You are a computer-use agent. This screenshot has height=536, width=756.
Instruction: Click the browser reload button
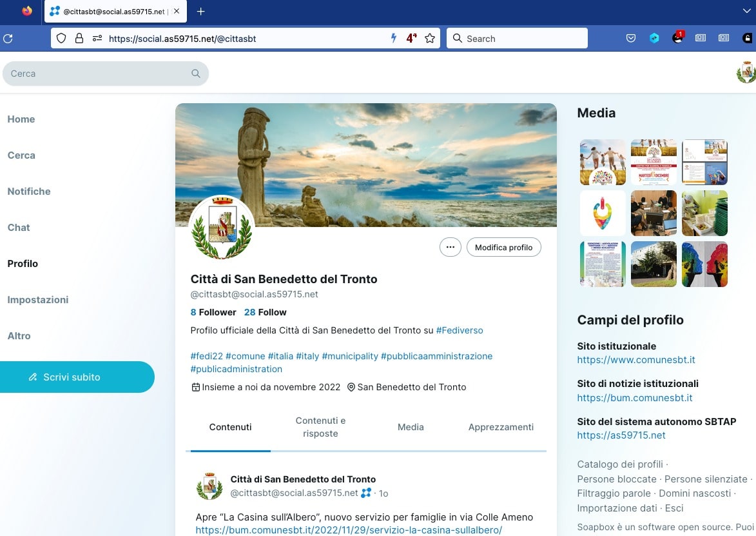click(8, 39)
